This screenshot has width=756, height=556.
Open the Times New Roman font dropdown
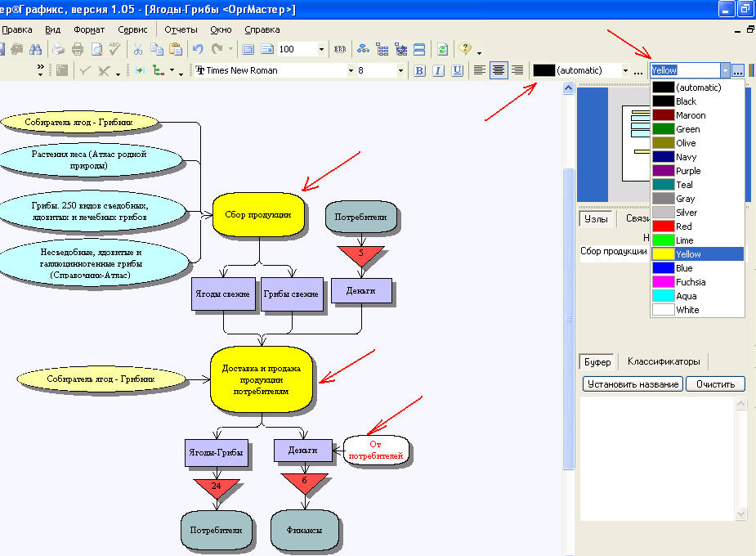pos(351,70)
